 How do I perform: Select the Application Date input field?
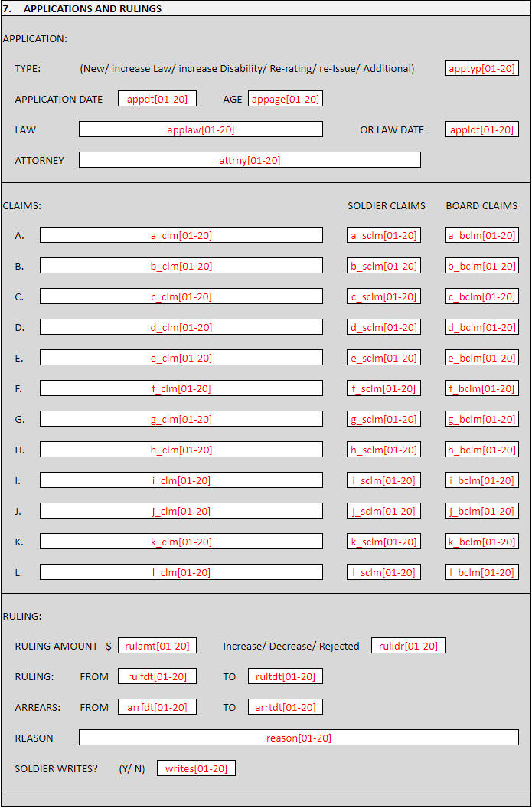157,99
